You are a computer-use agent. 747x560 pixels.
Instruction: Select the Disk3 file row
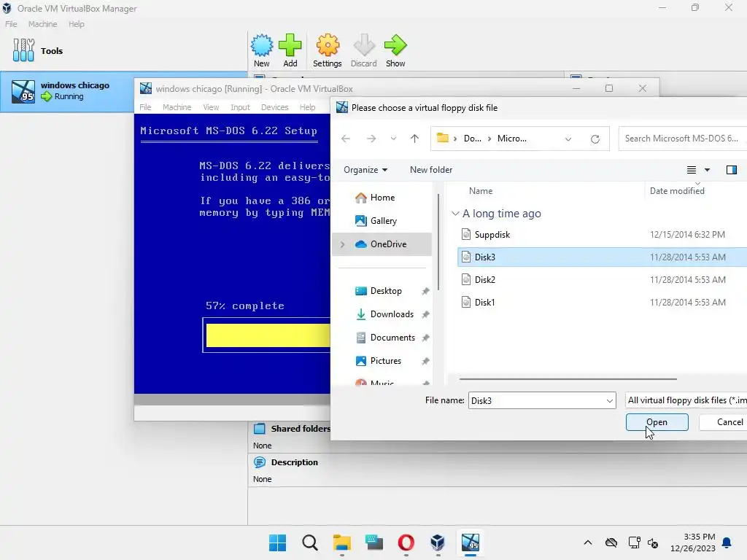602,257
